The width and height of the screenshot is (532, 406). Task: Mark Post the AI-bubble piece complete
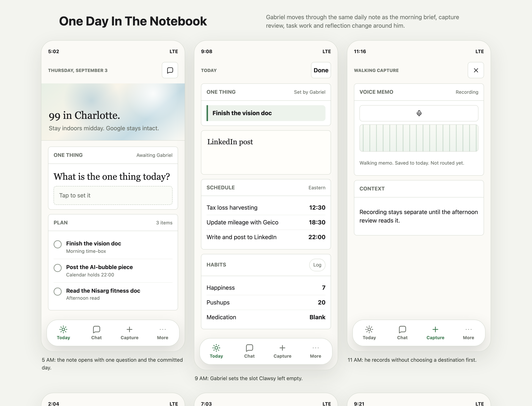(58, 268)
